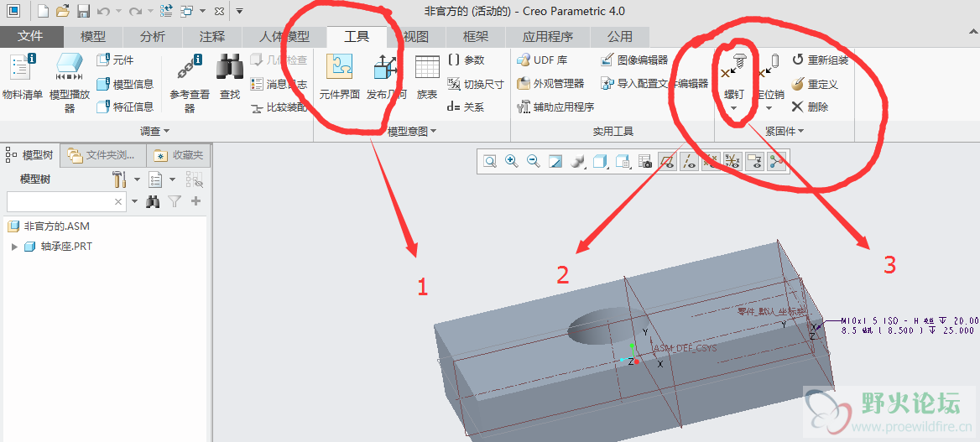Open the 文件 menu tab

click(x=30, y=36)
